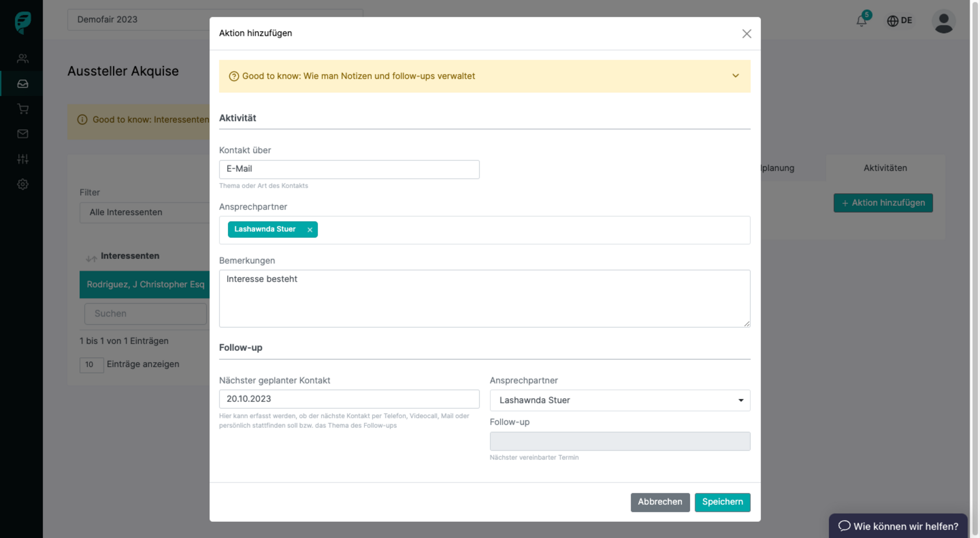Click the notification bell icon
The image size is (980, 538).
tap(861, 20)
